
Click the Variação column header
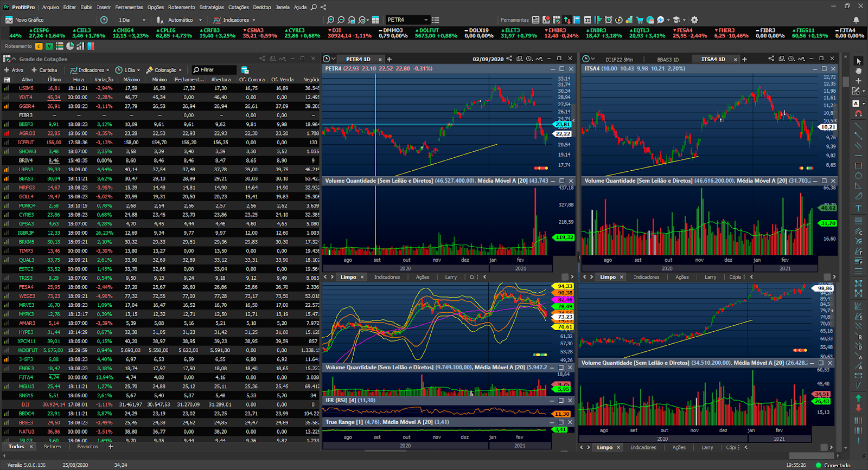104,80
